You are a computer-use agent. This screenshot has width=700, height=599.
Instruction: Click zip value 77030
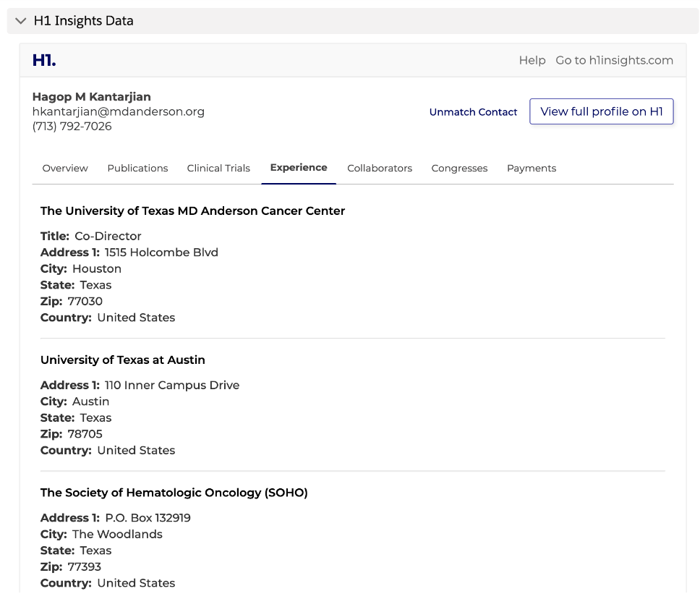click(x=85, y=302)
